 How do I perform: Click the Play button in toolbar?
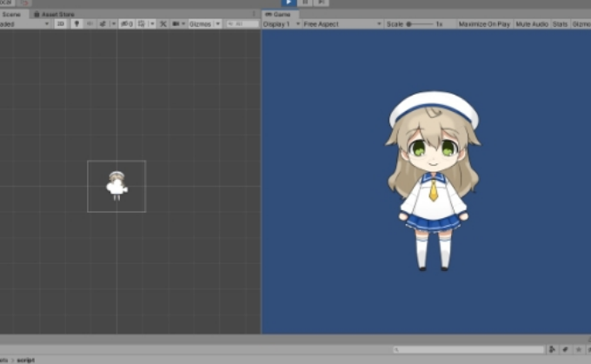(289, 3)
